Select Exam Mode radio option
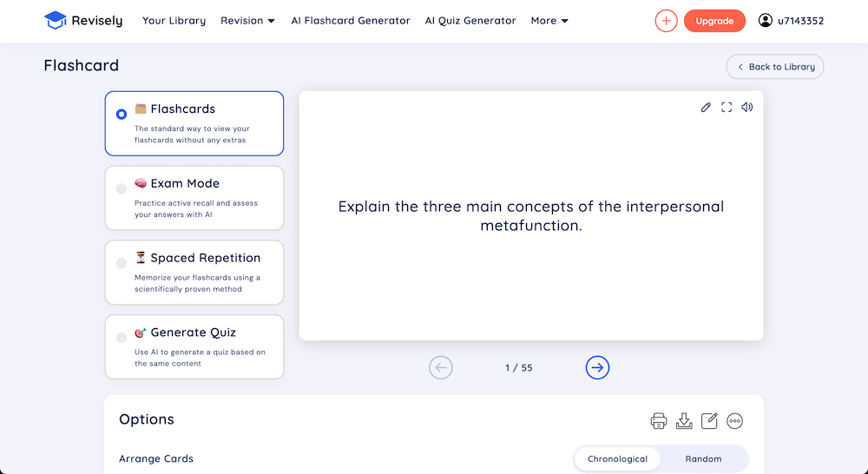The image size is (868, 474). 122,189
